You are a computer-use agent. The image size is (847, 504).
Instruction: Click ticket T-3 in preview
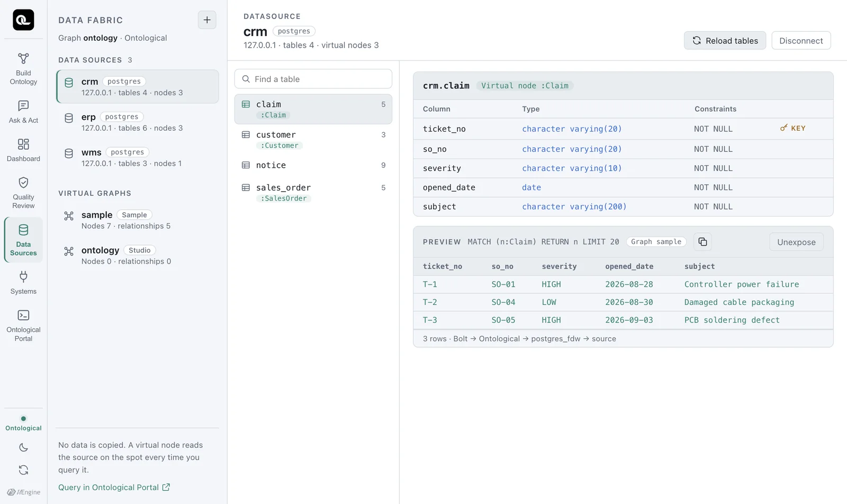[x=430, y=320]
